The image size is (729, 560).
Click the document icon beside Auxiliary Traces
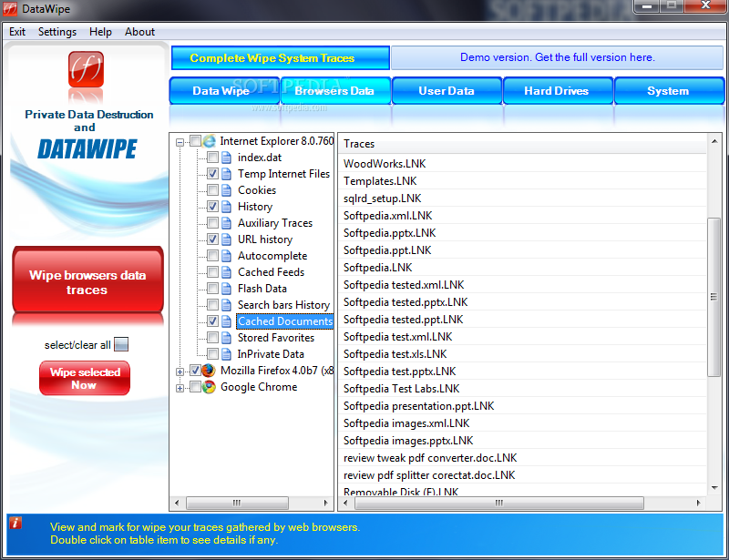click(x=226, y=223)
